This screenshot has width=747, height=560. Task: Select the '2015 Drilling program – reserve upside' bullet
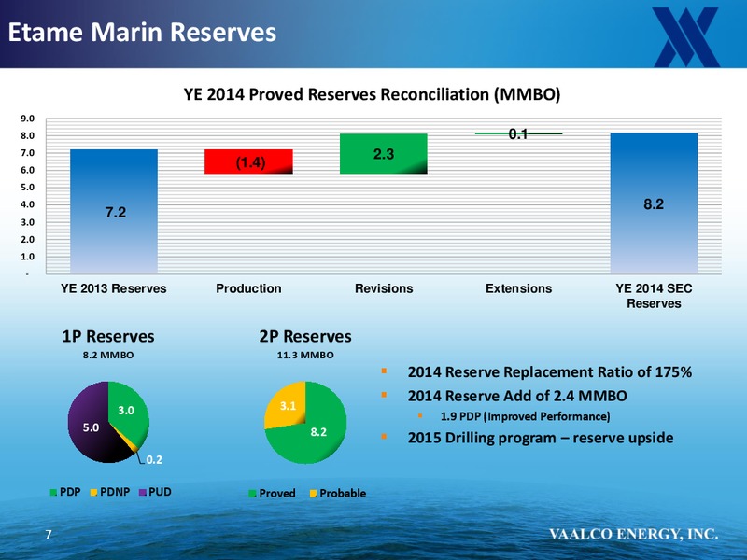(541, 438)
